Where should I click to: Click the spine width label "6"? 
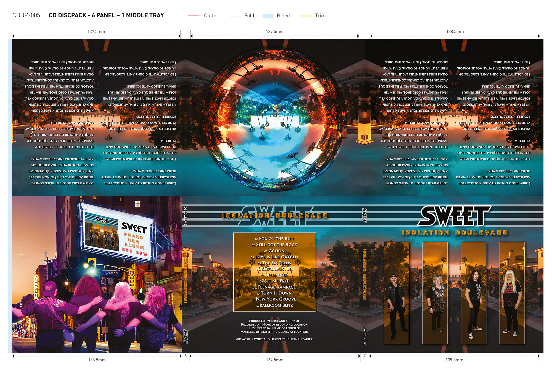coord(185,356)
